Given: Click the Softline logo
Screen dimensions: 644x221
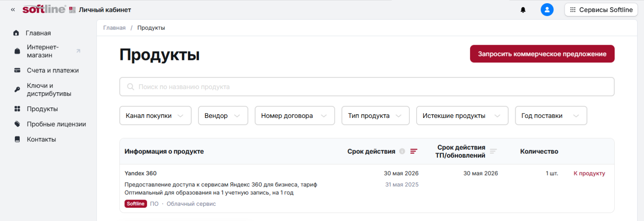Looking at the screenshot, I should 44,9.
